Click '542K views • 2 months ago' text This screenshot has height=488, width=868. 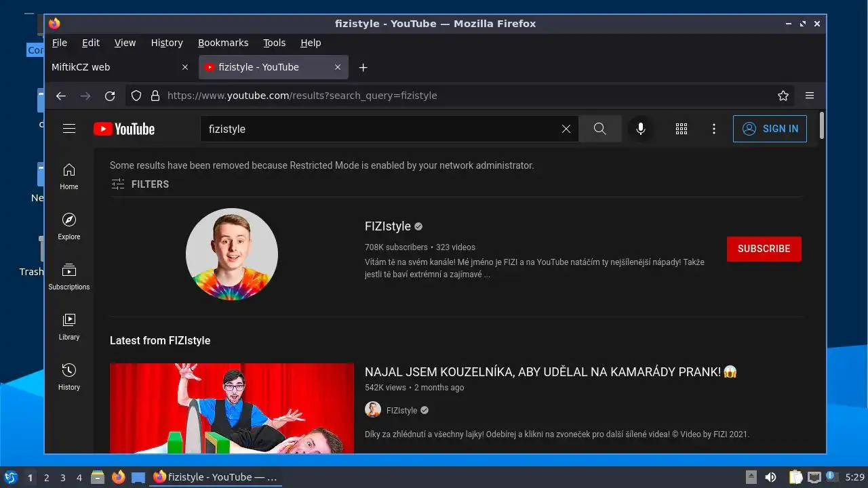click(414, 388)
